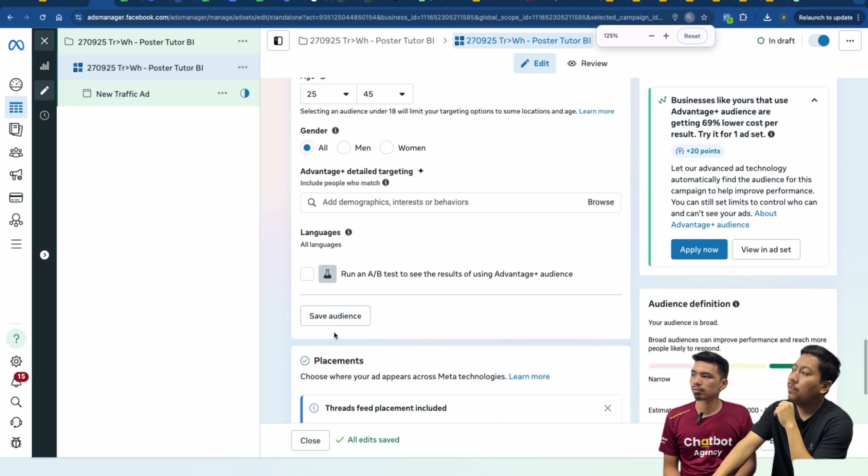
Task: Open options menu for New Traffic Ad
Action: coord(222,93)
